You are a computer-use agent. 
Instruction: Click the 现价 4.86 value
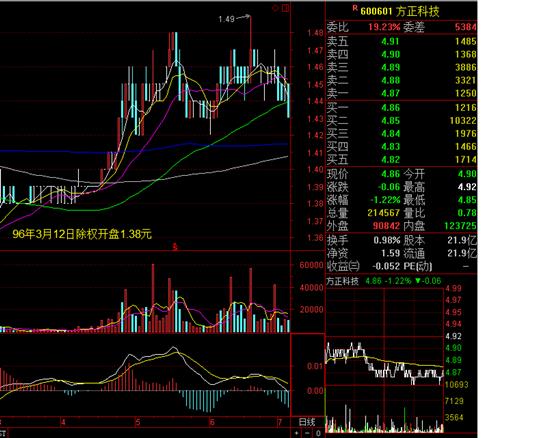pyautogui.click(x=390, y=174)
